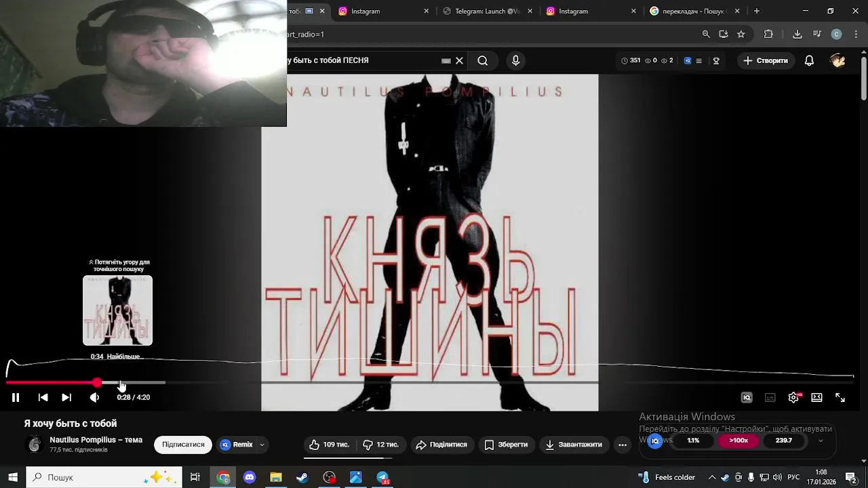Clear the YouTube search box text

459,60
